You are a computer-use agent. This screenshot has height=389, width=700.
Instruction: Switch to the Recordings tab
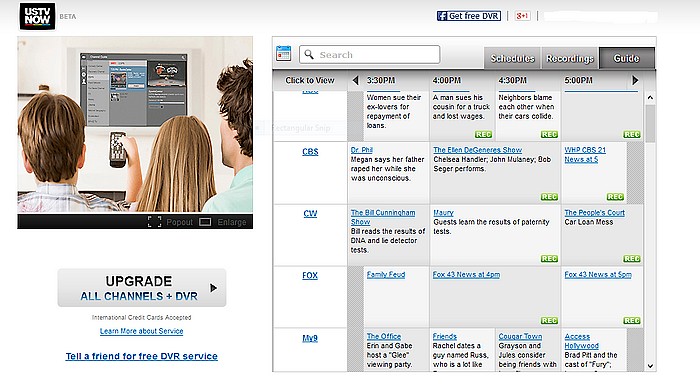[x=570, y=59]
